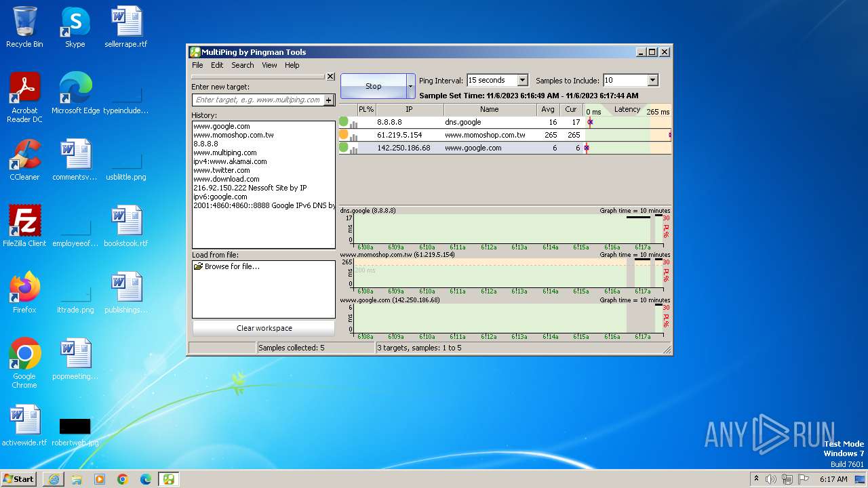
Task: Close the target entry side panel
Action: pyautogui.click(x=330, y=77)
